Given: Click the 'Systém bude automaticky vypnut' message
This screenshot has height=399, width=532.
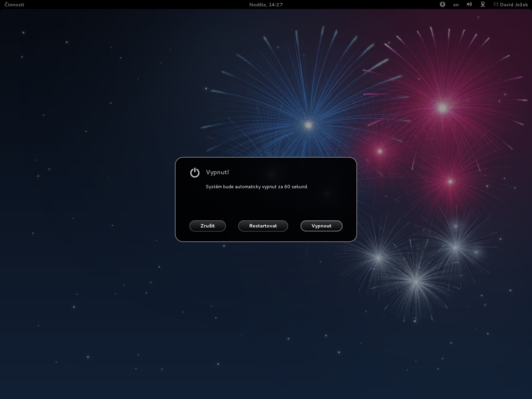Looking at the screenshot, I should (x=257, y=187).
